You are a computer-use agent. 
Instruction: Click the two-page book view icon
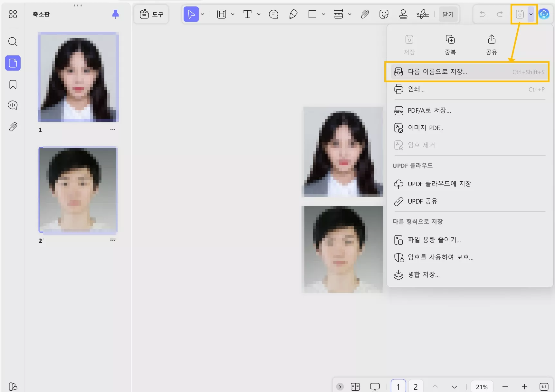355,386
